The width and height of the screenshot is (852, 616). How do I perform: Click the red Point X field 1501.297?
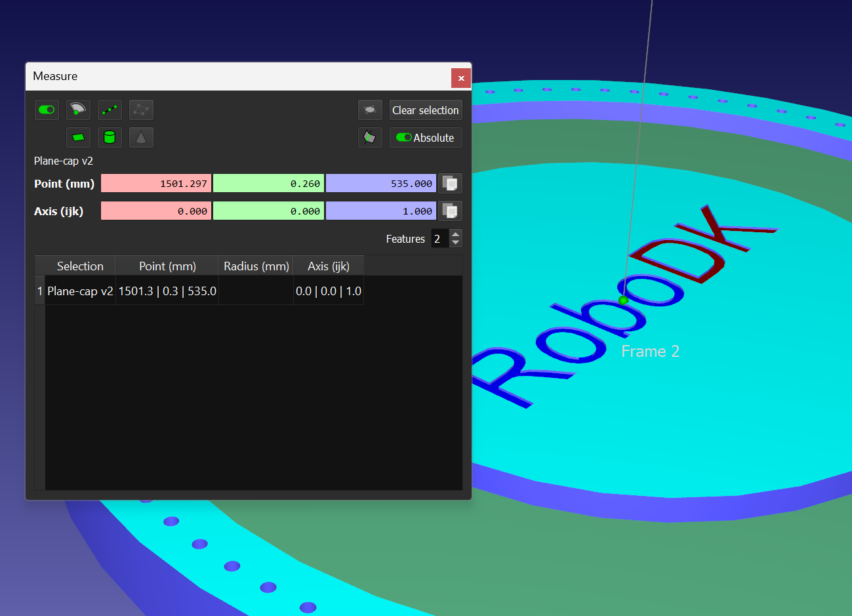click(156, 184)
